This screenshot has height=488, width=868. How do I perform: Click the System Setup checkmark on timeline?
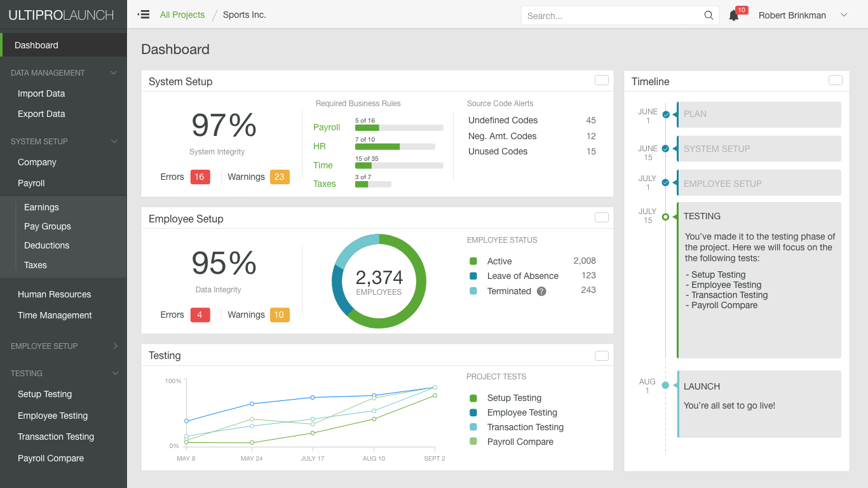[x=666, y=149]
